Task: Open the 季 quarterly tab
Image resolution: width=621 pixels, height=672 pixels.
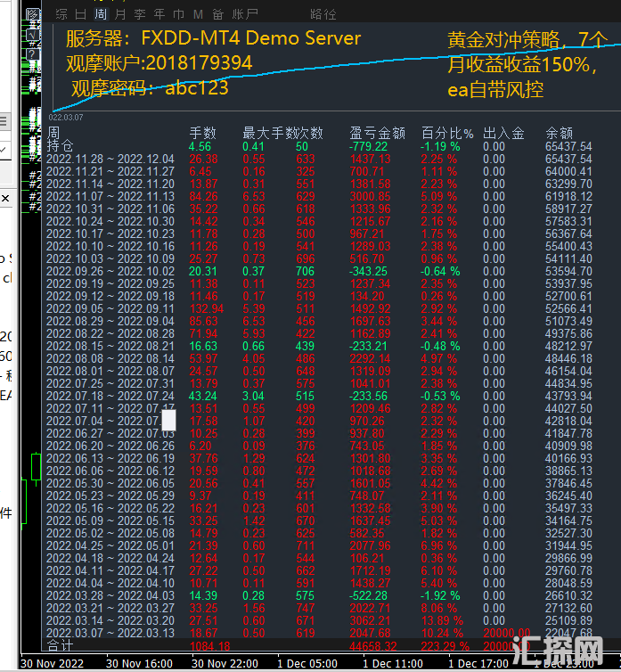Action: (x=140, y=14)
